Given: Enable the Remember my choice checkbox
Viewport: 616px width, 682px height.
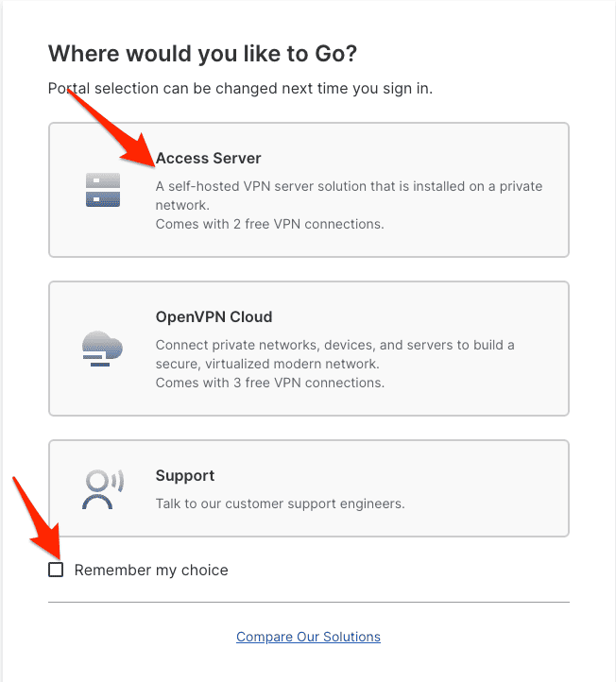Looking at the screenshot, I should click(56, 570).
